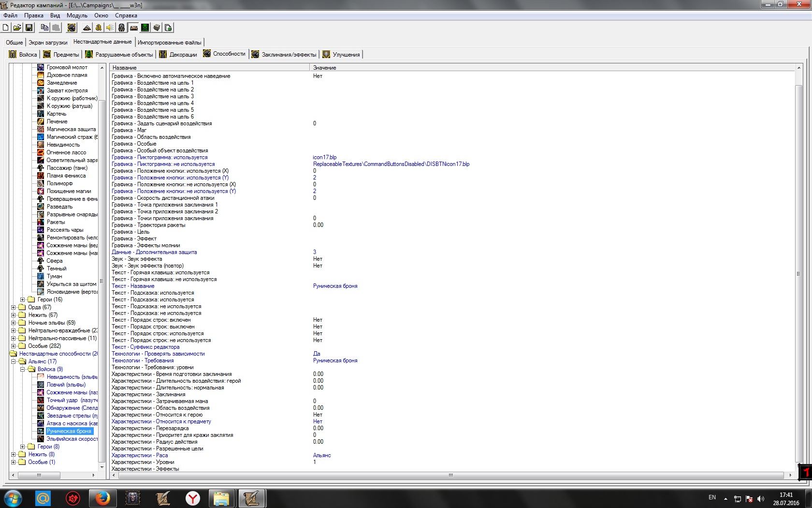Open the Справка menu
Screen dimensions: 812x508
(x=126, y=15)
